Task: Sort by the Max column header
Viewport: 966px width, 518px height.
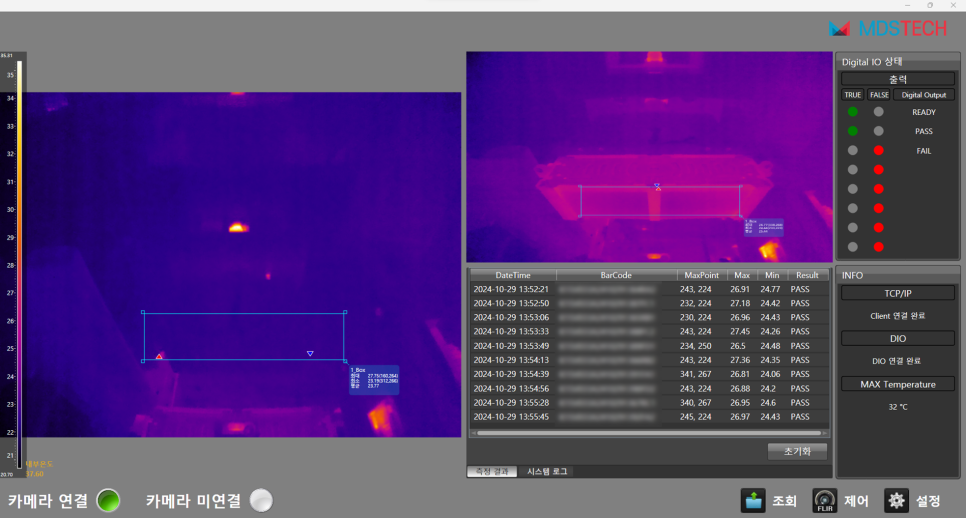Action: (742, 275)
